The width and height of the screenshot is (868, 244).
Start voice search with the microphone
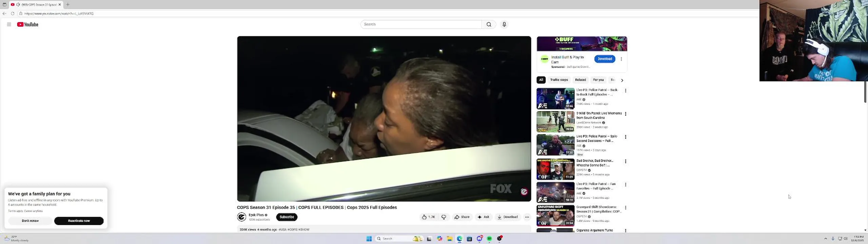tap(504, 24)
